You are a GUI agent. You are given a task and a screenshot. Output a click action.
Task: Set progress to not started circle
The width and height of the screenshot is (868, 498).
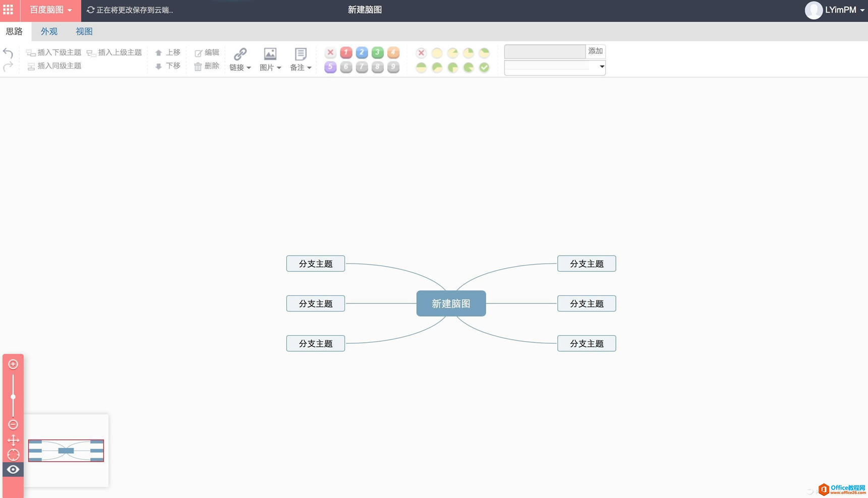tap(437, 52)
